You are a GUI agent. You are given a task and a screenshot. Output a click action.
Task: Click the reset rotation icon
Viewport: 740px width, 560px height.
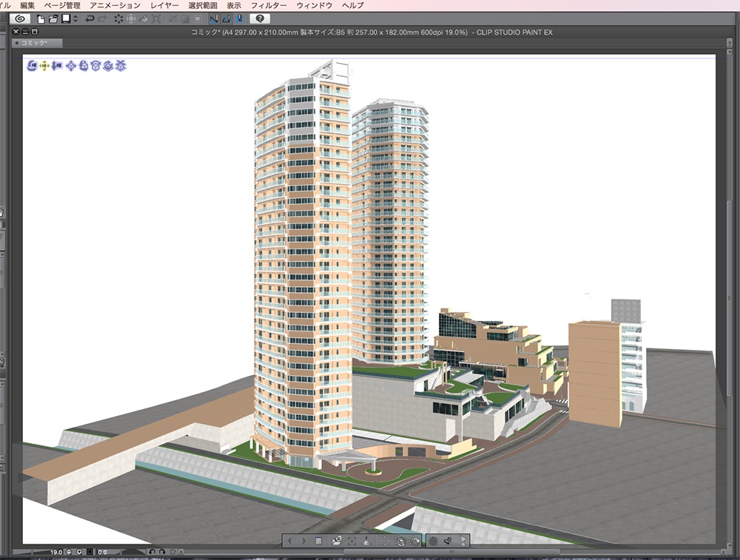click(172, 552)
